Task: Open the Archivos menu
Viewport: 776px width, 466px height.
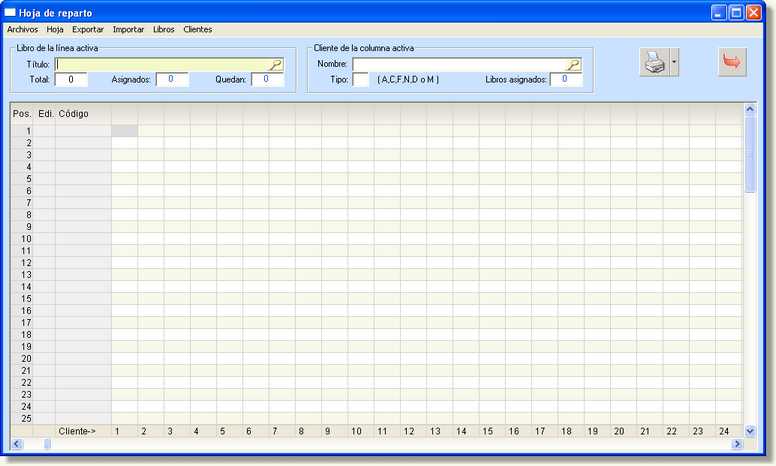Action: [22, 30]
